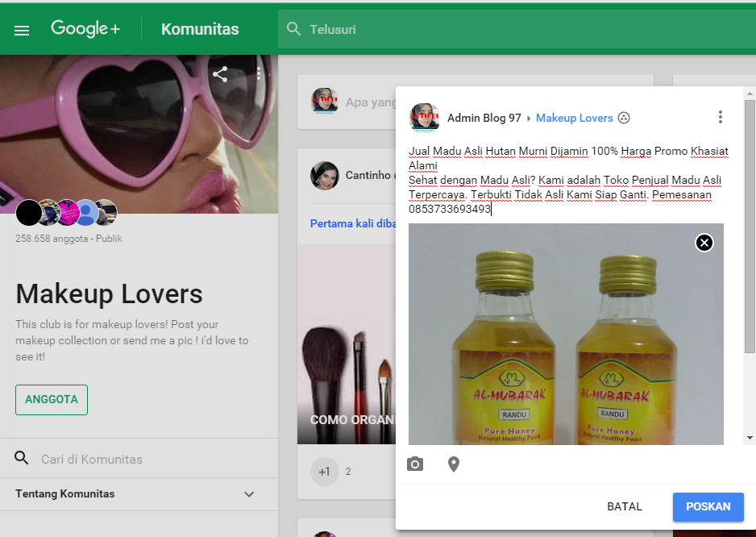Click the Google+ logo
The height and width of the screenshot is (537, 756).
(x=85, y=29)
